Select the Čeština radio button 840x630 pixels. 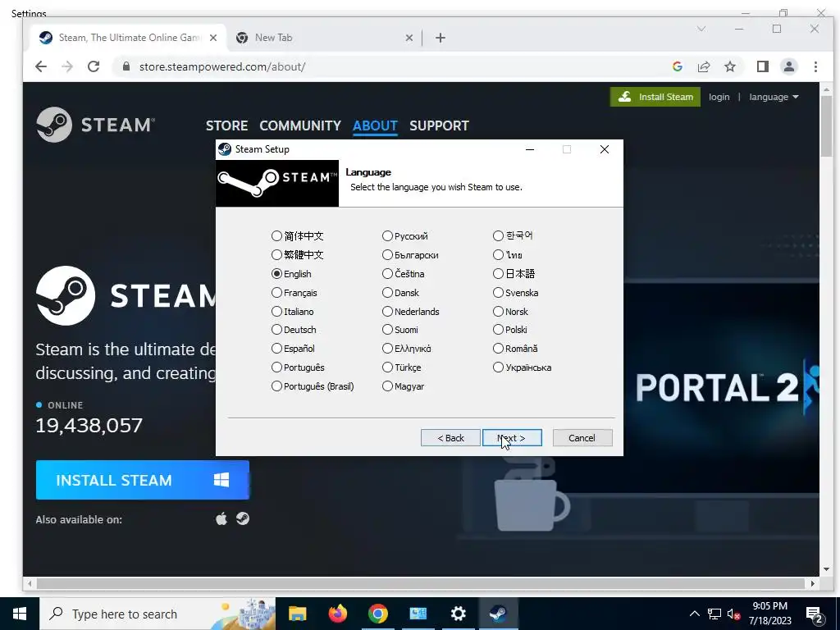coord(387,274)
